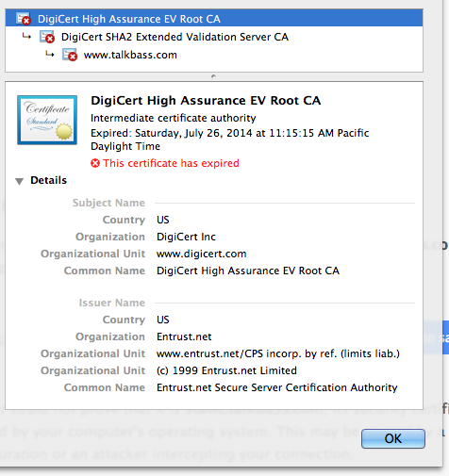The width and height of the screenshot is (449, 476).
Task: Click the 'This certificate has expired' message
Action: [x=171, y=163]
